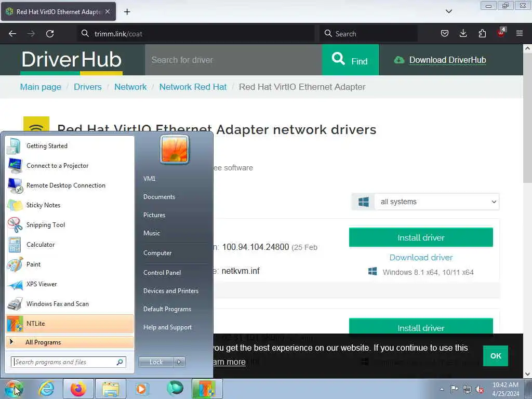
Task: Click NTLite taskbar button
Action: point(207,389)
